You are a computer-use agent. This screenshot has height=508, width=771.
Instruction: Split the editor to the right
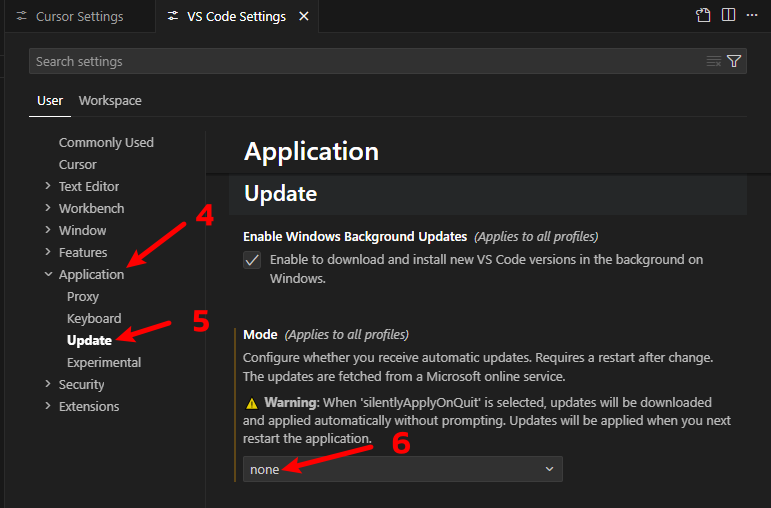[x=728, y=15]
